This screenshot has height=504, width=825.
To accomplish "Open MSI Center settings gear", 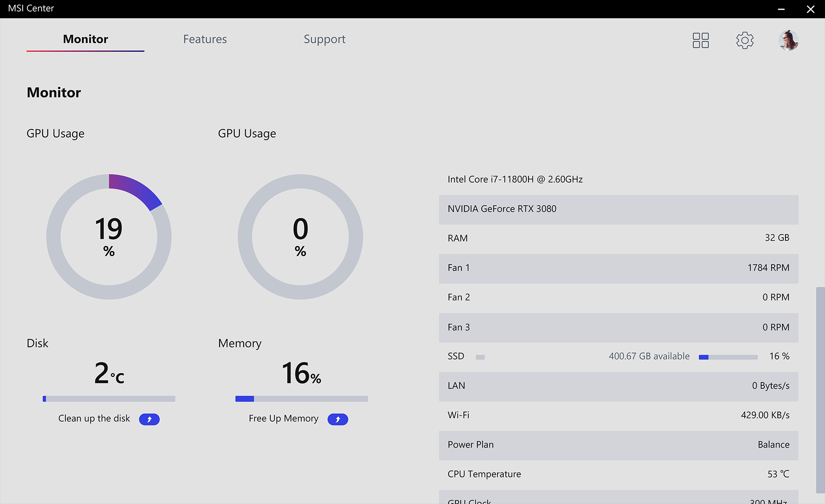I will coord(745,40).
